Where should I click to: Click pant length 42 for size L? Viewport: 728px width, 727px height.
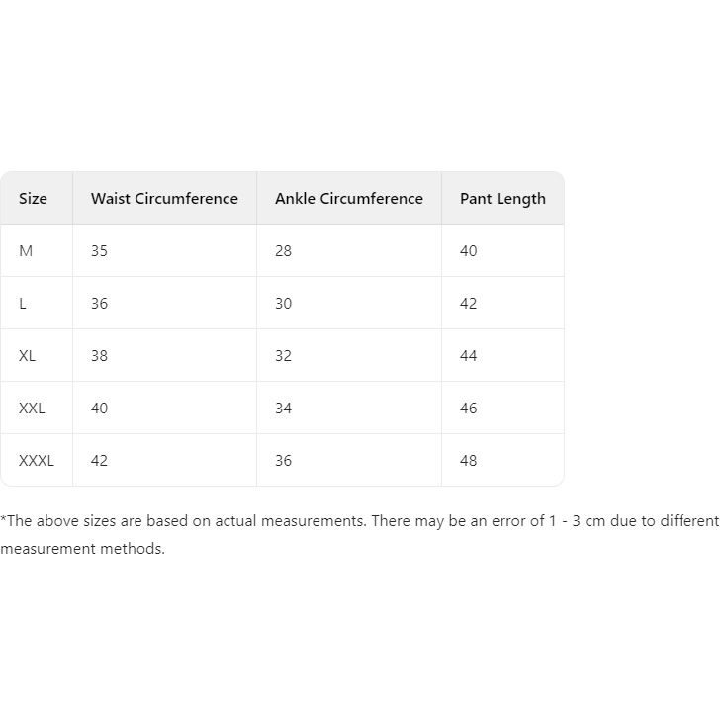(x=469, y=304)
